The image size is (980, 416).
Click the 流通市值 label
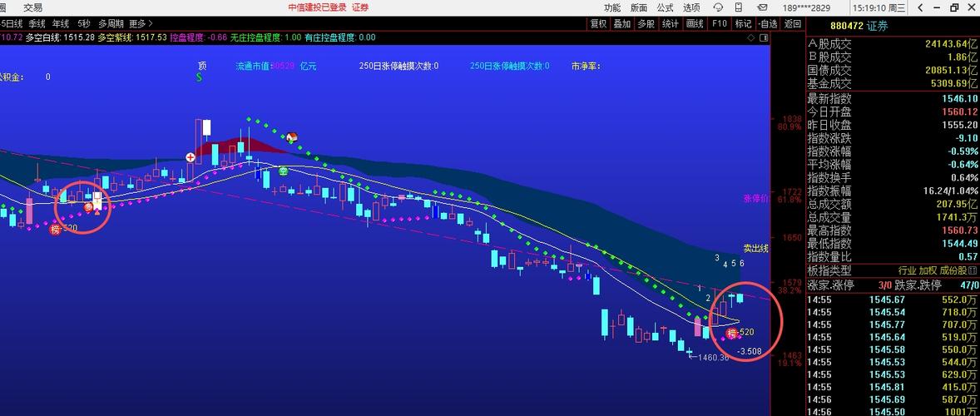coord(252,66)
